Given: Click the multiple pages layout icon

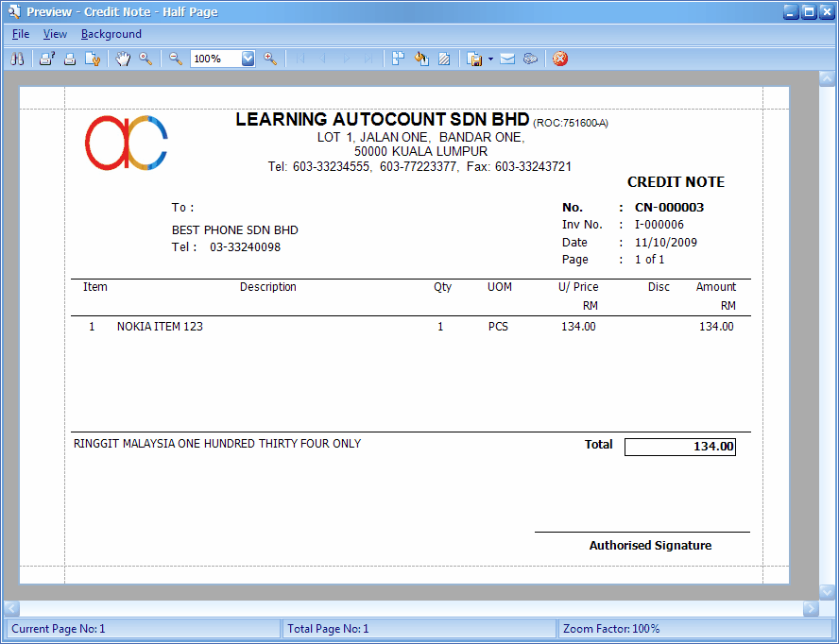Looking at the screenshot, I should [x=398, y=59].
